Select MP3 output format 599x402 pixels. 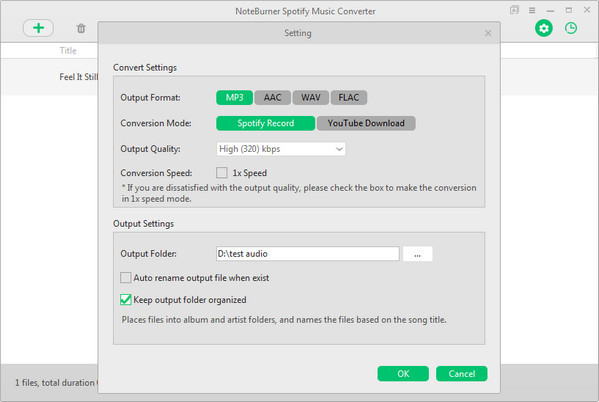[234, 97]
